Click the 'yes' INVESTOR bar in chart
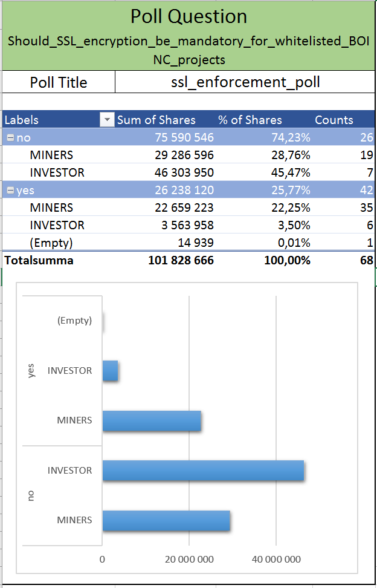 tap(110, 370)
